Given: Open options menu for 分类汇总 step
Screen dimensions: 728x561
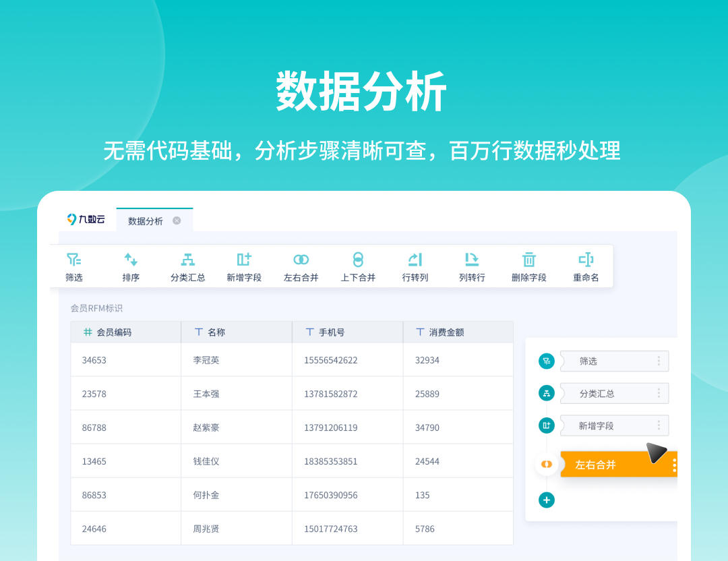Looking at the screenshot, I should (659, 394).
